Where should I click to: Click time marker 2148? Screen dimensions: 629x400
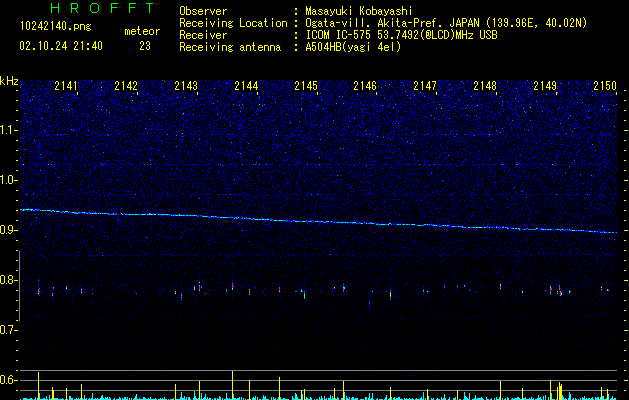(x=485, y=86)
